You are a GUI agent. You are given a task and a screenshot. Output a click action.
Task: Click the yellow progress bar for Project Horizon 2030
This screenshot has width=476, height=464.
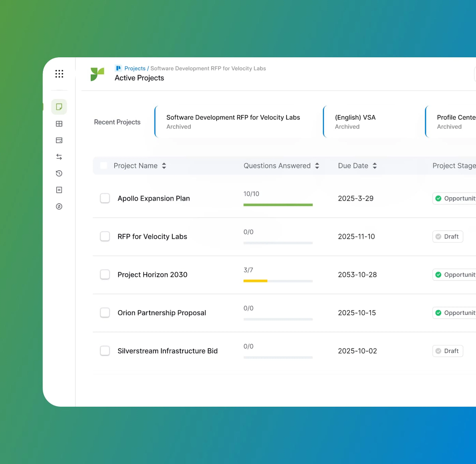(x=255, y=281)
